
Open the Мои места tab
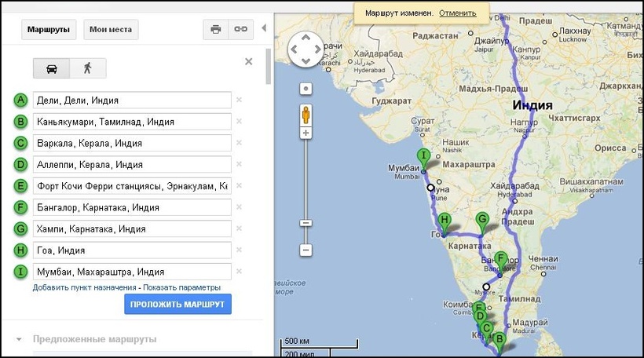tap(110, 30)
